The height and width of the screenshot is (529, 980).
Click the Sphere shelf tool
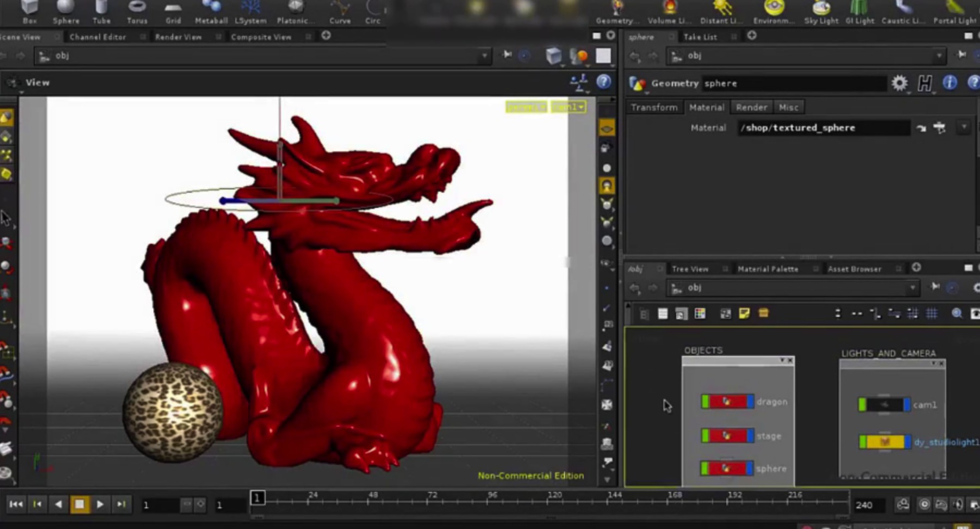click(x=65, y=12)
